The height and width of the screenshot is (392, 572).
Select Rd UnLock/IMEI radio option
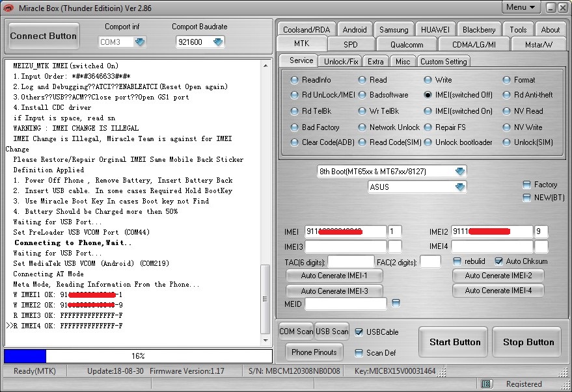(294, 95)
